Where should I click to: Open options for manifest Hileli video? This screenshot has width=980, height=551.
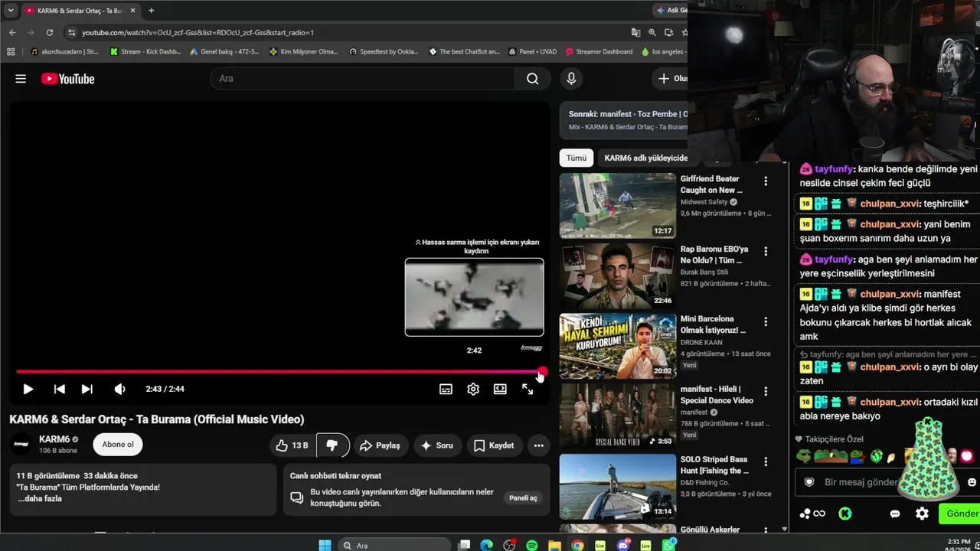coord(766,392)
